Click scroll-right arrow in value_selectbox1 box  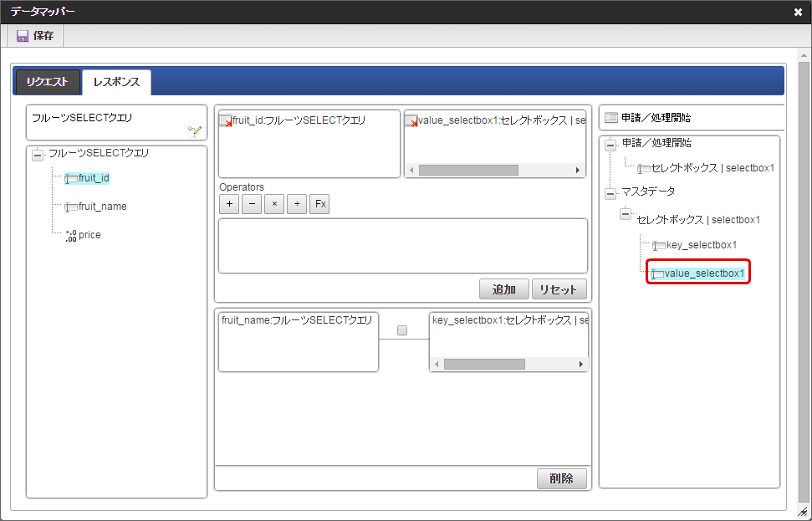coord(578,171)
